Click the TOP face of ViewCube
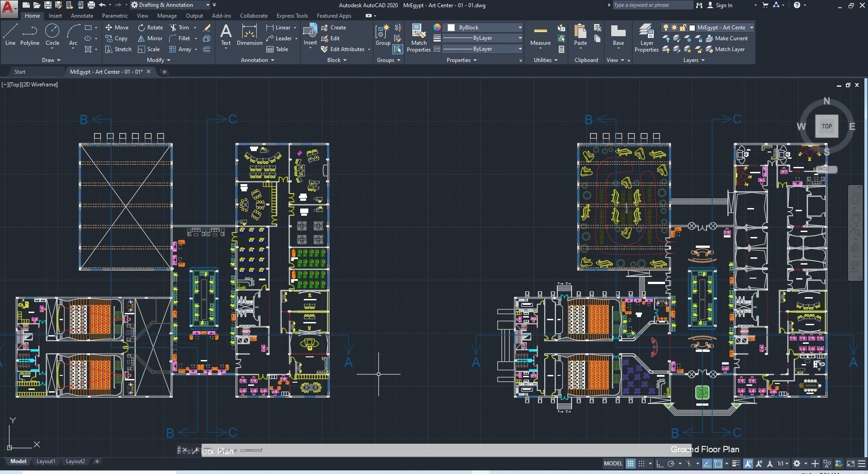The width and height of the screenshot is (868, 474). [826, 126]
